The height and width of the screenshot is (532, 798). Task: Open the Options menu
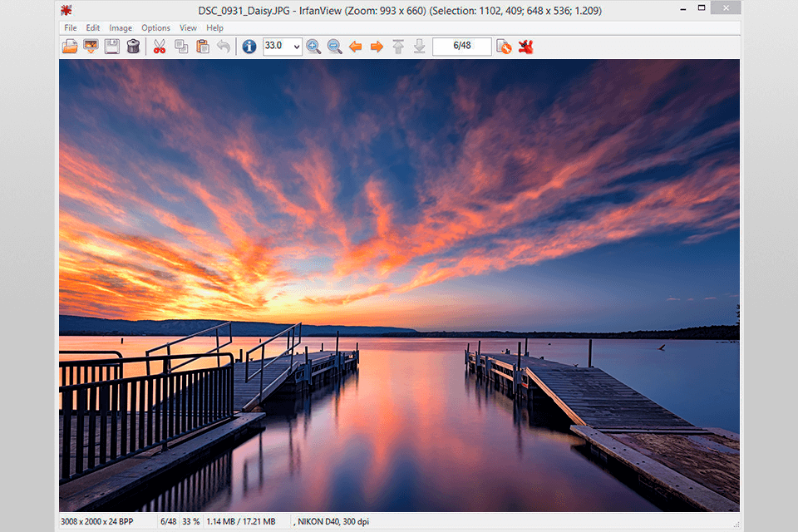(x=155, y=28)
